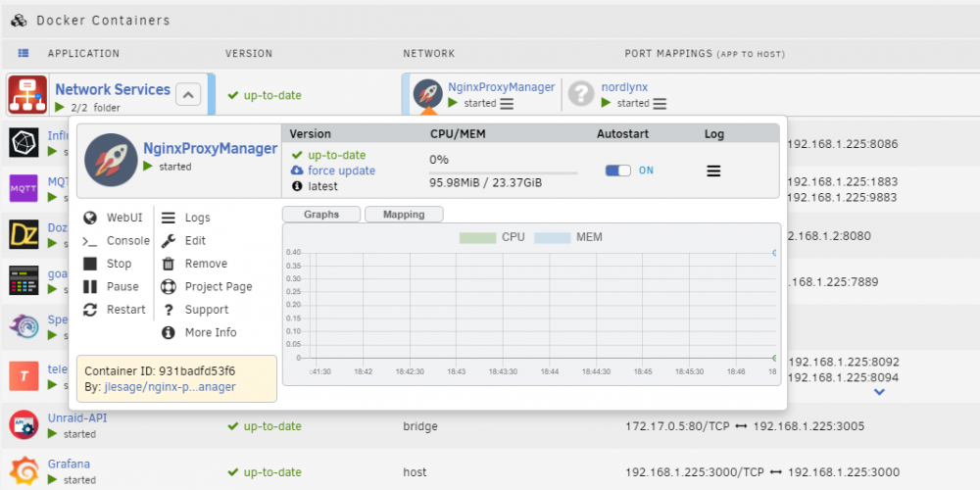Click the MQTT container icon
The image size is (980, 490).
click(24, 188)
